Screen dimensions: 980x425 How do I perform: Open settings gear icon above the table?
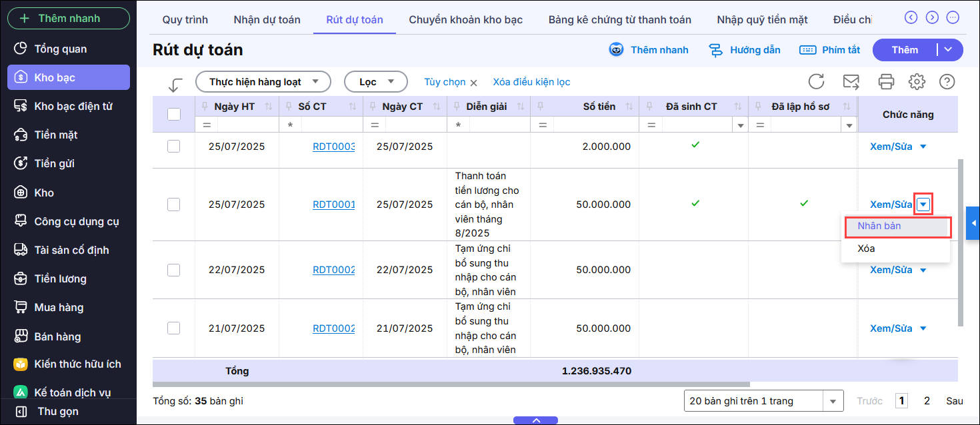pos(917,82)
